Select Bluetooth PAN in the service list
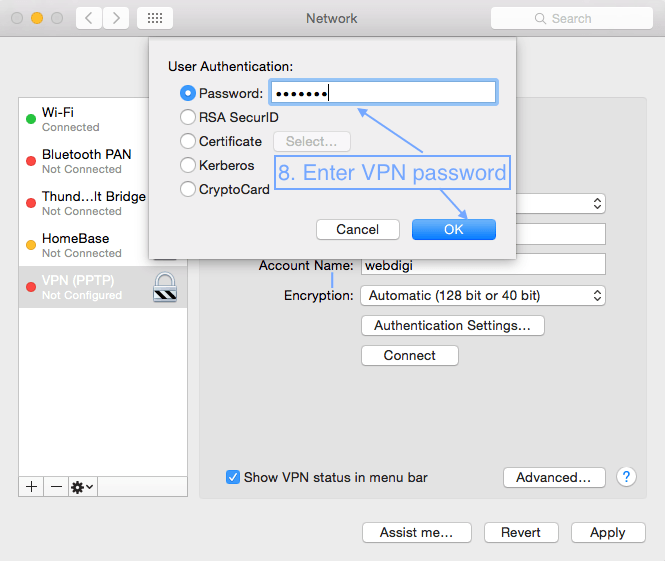 tap(84, 161)
